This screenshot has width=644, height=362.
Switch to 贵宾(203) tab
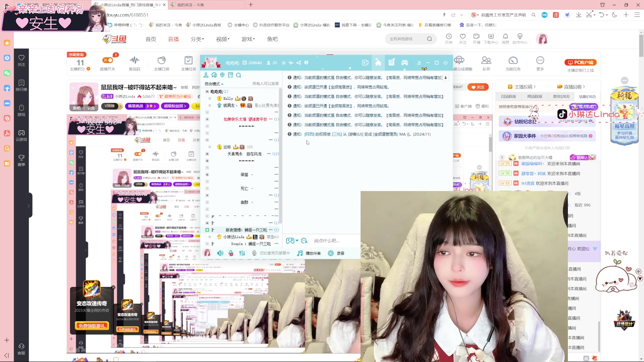tap(561, 97)
